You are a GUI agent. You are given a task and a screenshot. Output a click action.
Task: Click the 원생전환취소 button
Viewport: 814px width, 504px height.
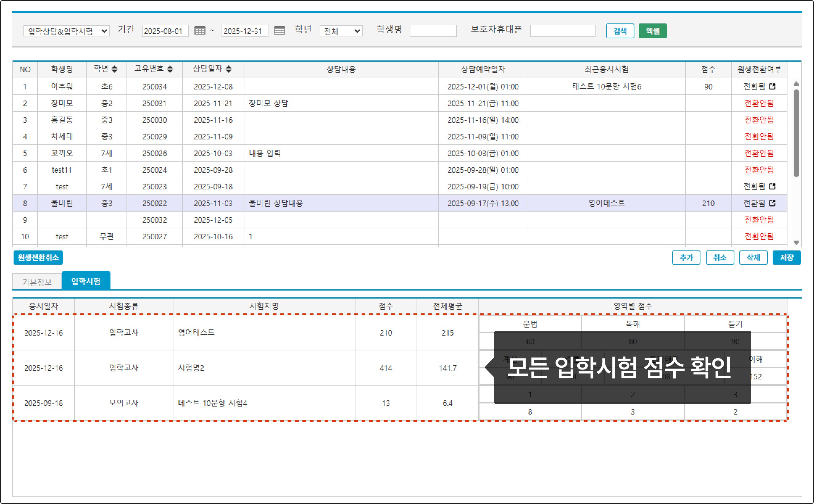(x=38, y=257)
